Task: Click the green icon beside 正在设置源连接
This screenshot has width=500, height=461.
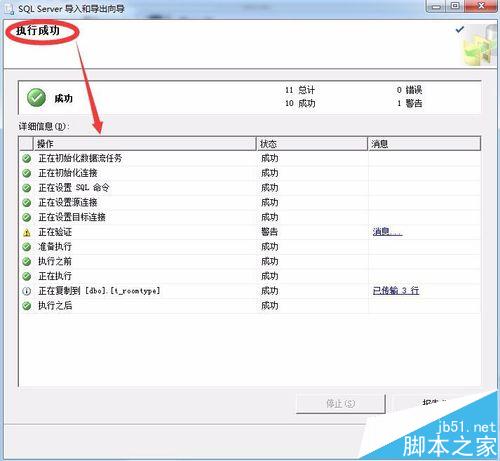Action: pos(26,202)
